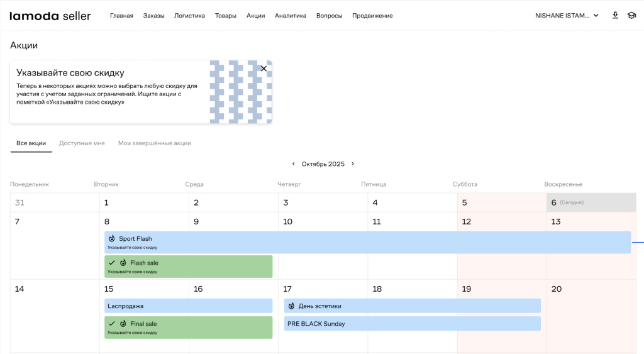
Task: Go to next month with right arrow
Action: point(353,164)
